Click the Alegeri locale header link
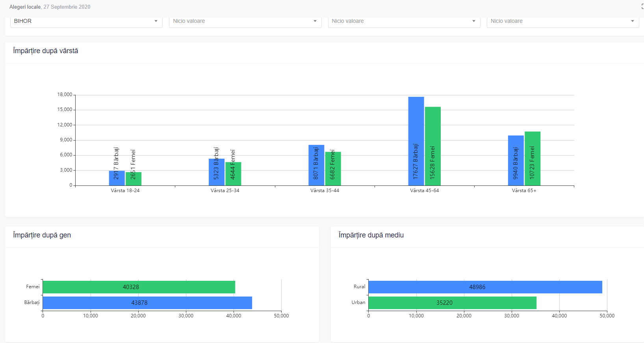 (25, 7)
